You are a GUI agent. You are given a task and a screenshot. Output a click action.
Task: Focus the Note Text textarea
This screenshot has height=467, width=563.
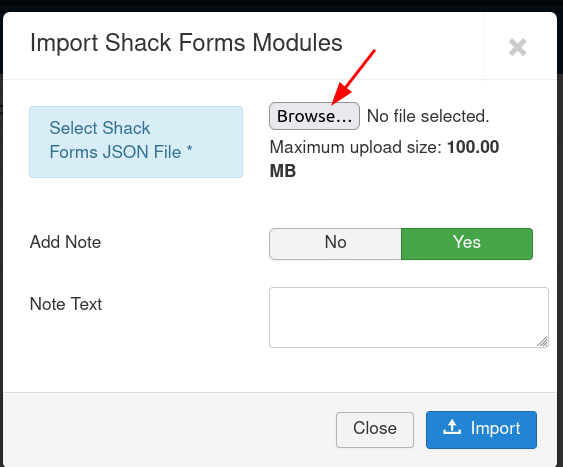pos(409,317)
